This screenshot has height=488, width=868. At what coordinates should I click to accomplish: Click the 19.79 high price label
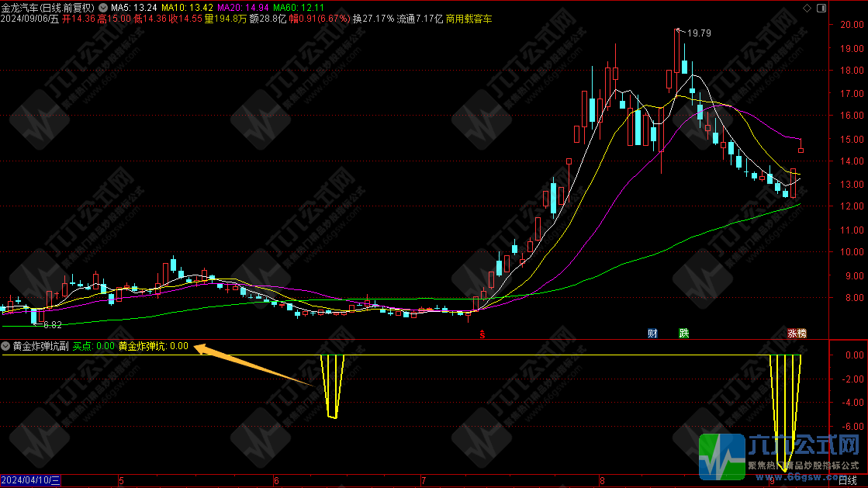coord(699,33)
